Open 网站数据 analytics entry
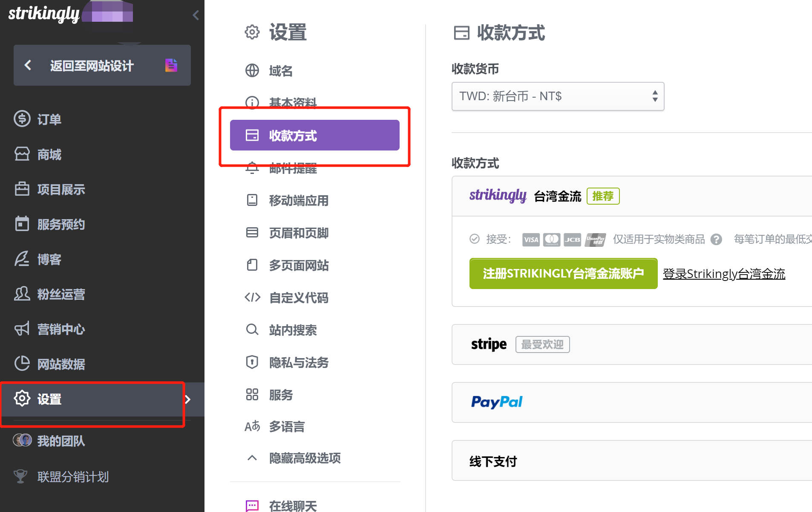The image size is (812, 512). click(61, 364)
